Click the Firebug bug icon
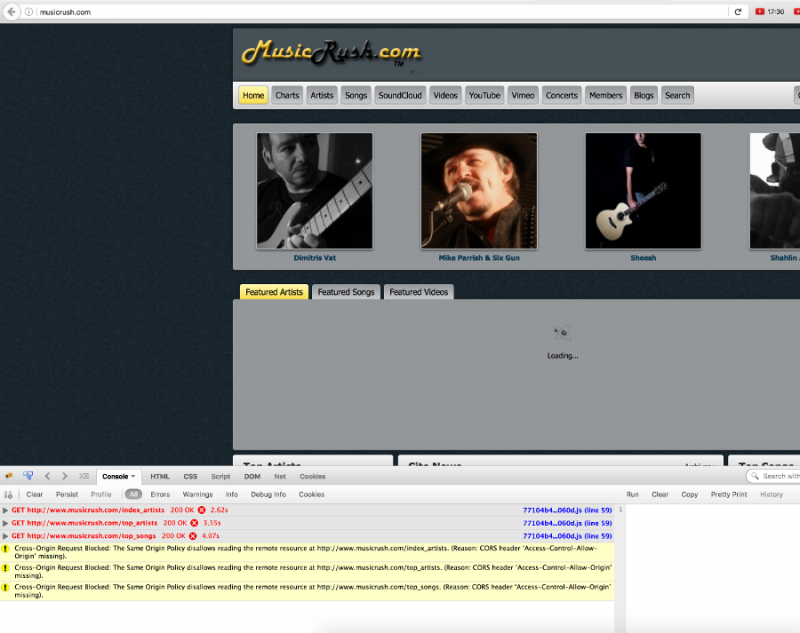This screenshot has height=633, width=800. [9, 476]
